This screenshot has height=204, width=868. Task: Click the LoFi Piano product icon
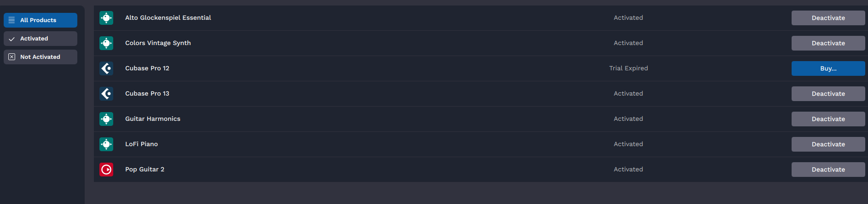point(106,144)
